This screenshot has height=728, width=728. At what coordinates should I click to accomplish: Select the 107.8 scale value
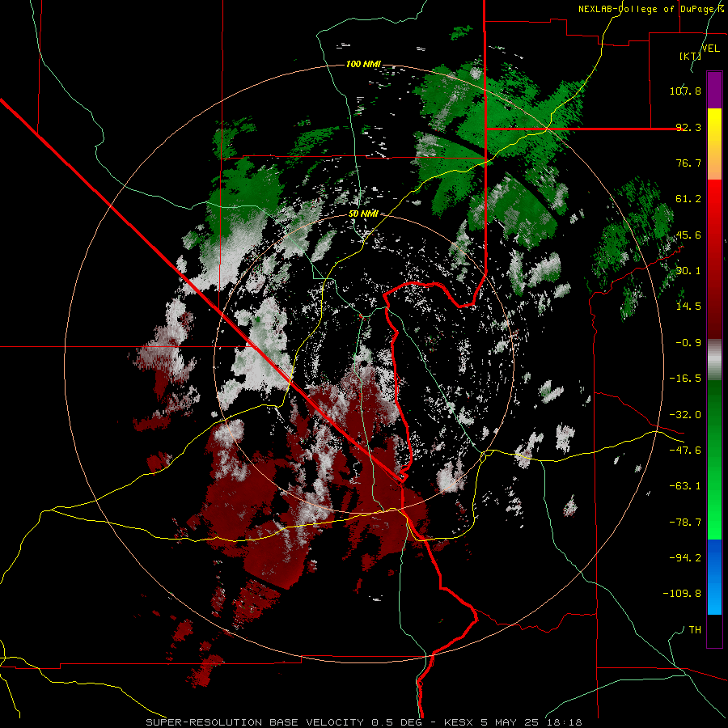click(685, 91)
